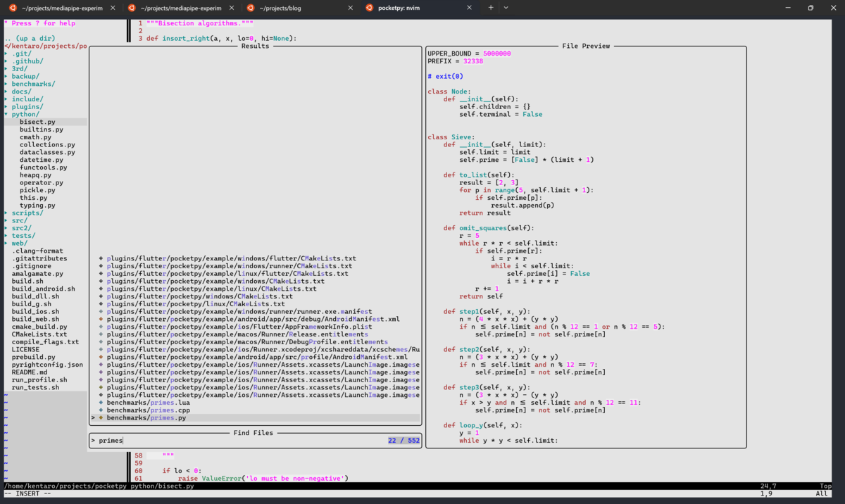Select .clang-format in the file tree
The image size is (845, 504).
tap(37, 251)
